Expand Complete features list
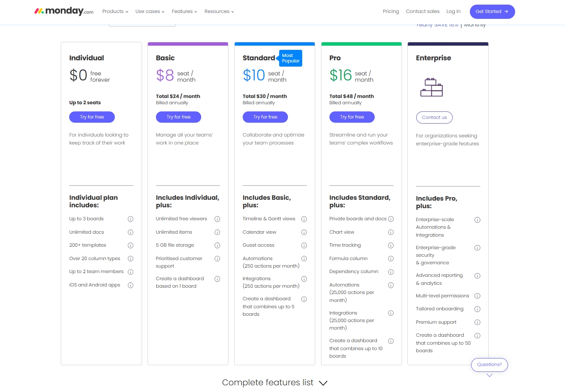This screenshot has height=392, width=565. coord(275,382)
